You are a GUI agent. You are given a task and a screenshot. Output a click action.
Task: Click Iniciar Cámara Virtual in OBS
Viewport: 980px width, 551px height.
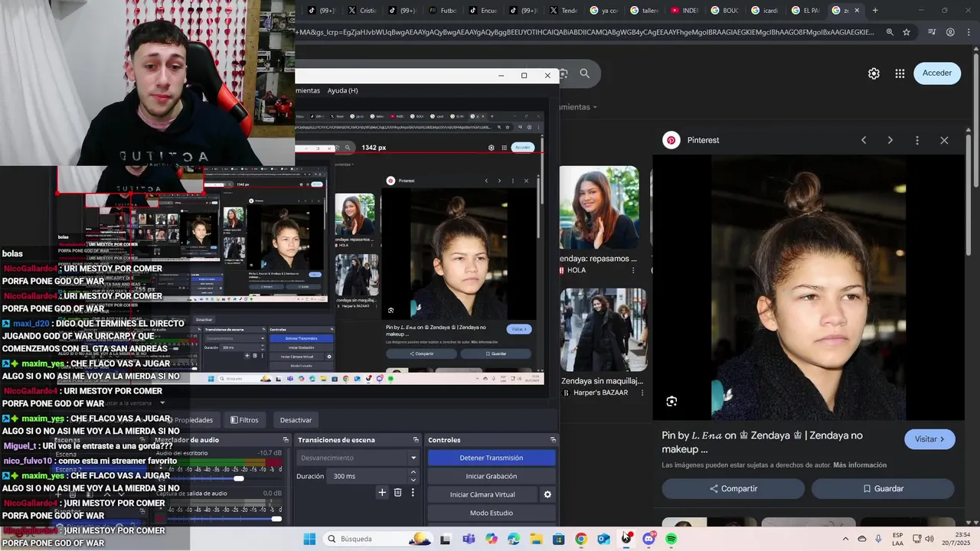click(x=482, y=494)
